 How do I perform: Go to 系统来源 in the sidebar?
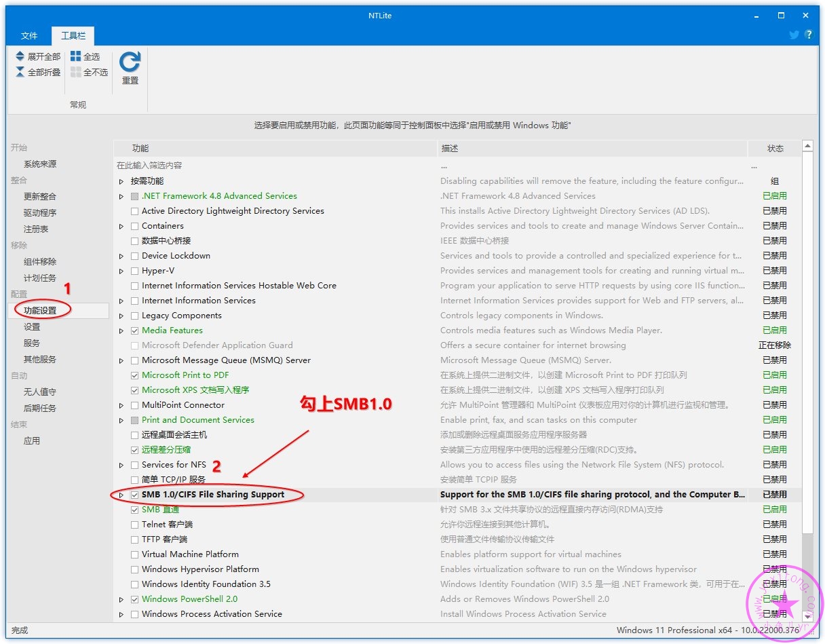[x=40, y=164]
